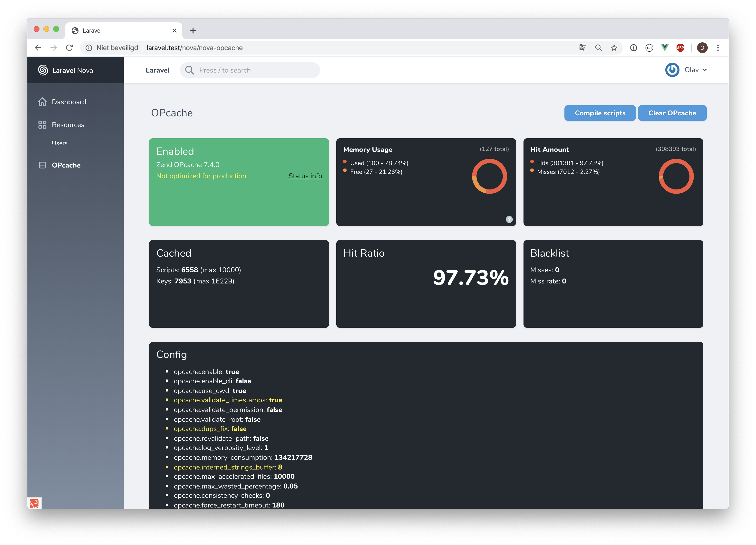Bookmark this page with the star icon
The height and width of the screenshot is (545, 756).
click(614, 48)
